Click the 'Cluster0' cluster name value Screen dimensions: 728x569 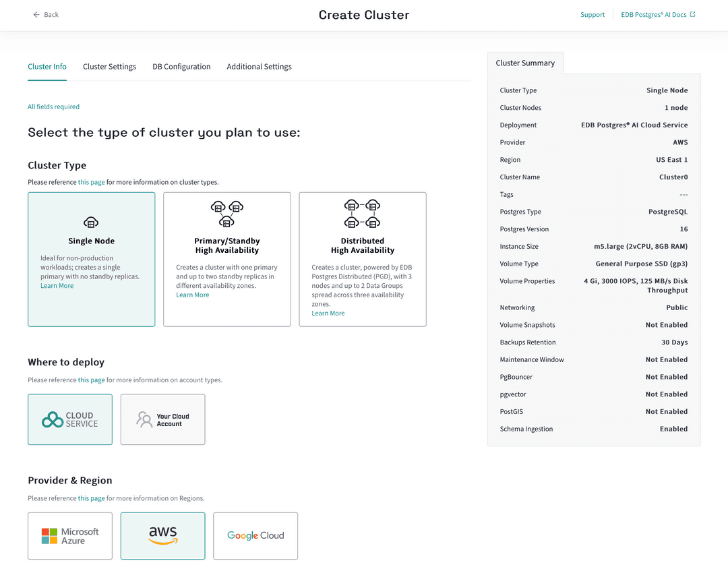point(673,177)
